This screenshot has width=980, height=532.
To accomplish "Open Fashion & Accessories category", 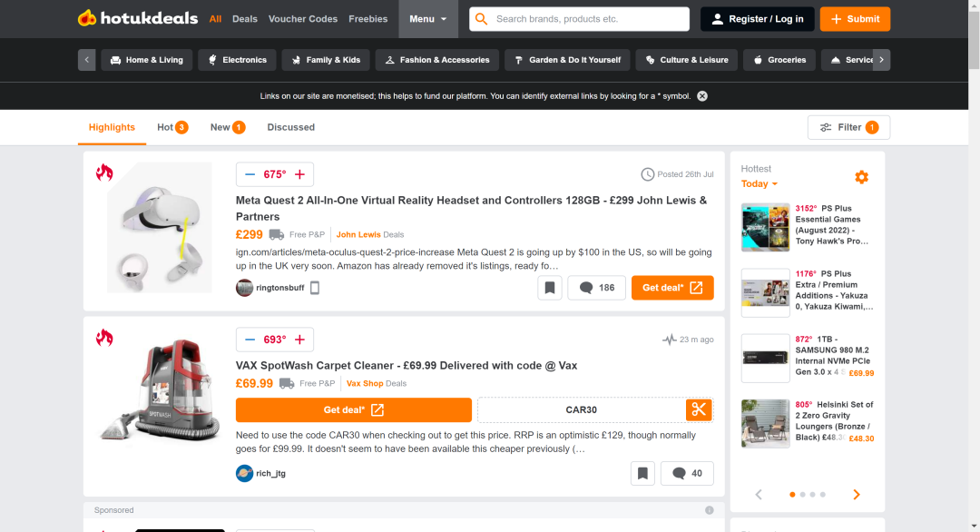I will point(437,60).
